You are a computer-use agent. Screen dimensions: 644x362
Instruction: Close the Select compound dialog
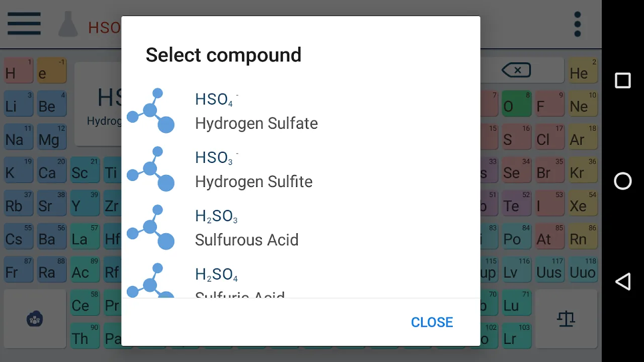432,322
